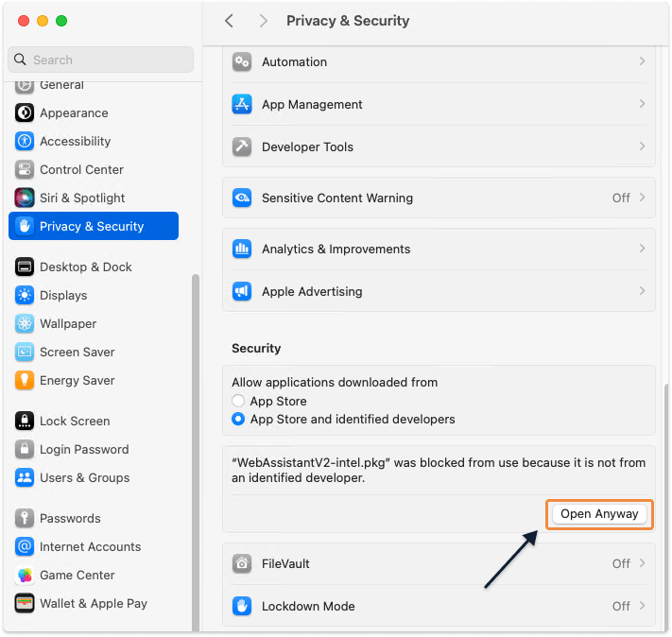Click Off beside Sensitive Content Warning

click(x=621, y=198)
